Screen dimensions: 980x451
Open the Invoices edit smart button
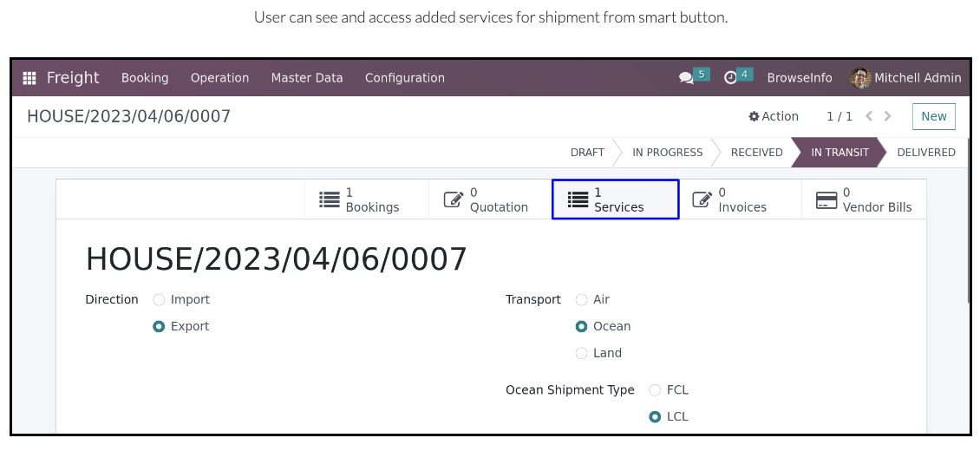coord(740,199)
